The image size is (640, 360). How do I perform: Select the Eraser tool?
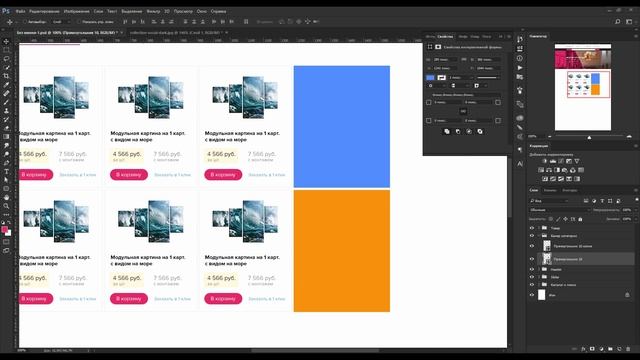pos(6,128)
